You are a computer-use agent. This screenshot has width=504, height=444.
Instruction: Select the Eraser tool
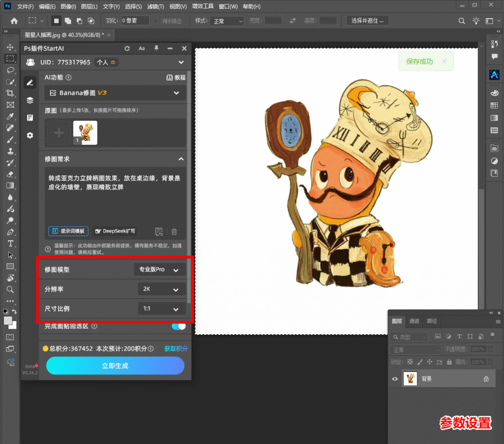coord(10,174)
